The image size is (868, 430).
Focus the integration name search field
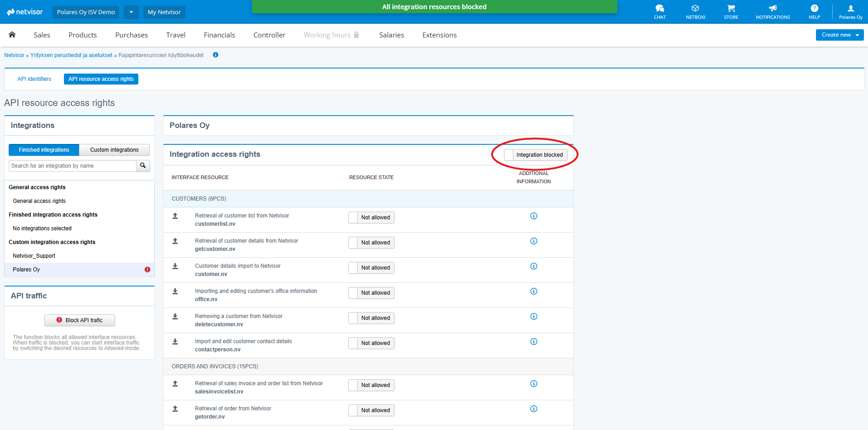click(x=72, y=166)
